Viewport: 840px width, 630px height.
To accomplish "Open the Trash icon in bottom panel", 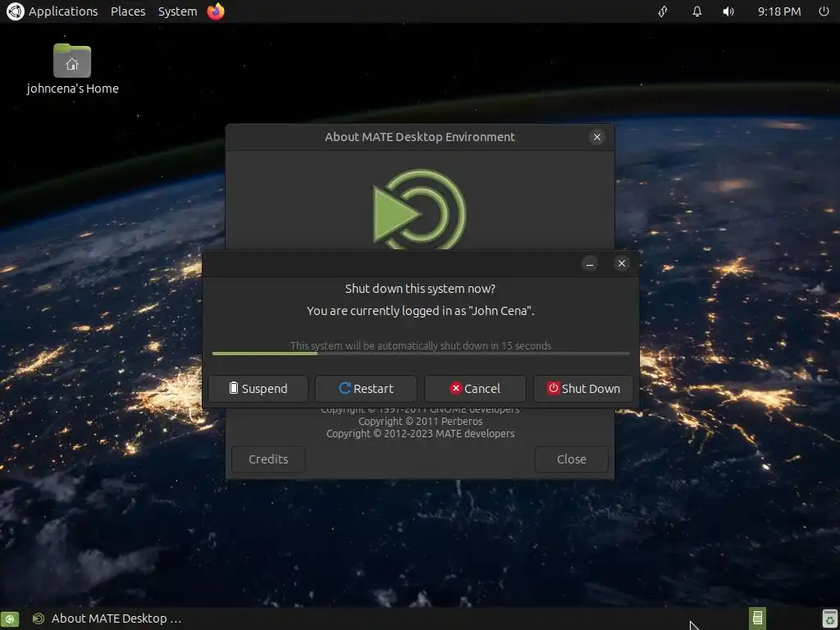I will [x=830, y=619].
